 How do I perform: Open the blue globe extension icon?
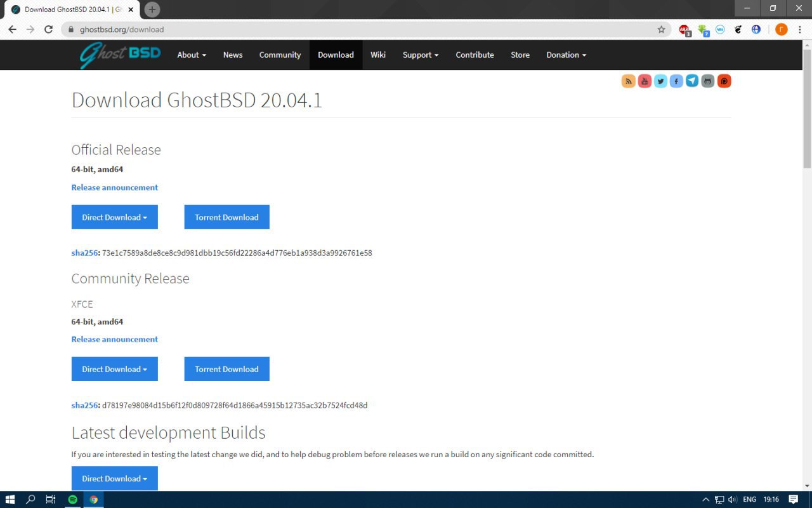(756, 29)
